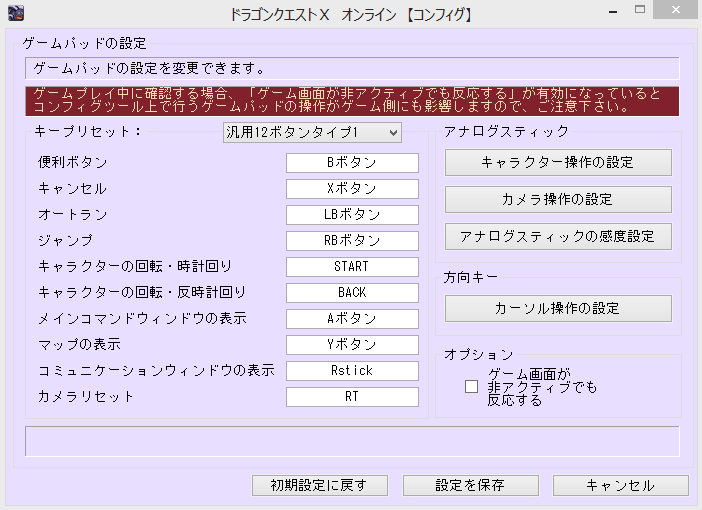Click the 便利ボタン label
This screenshot has width=702, height=510.
pyautogui.click(x=73, y=162)
